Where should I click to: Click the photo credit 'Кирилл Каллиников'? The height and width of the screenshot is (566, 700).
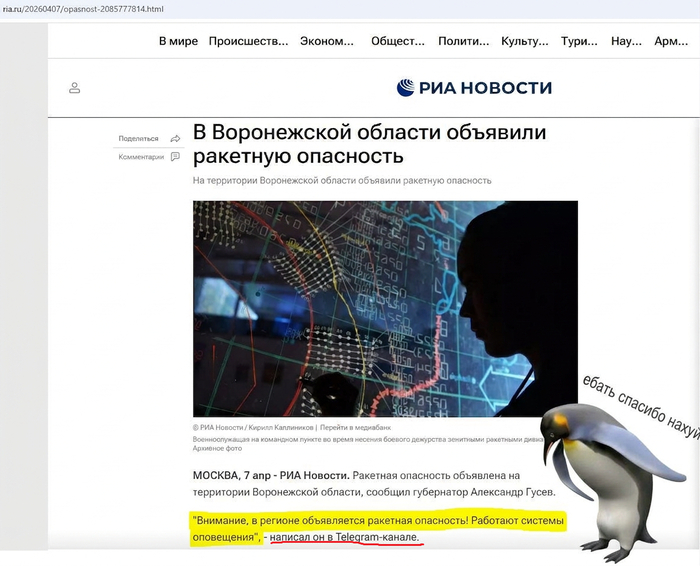pos(279,427)
